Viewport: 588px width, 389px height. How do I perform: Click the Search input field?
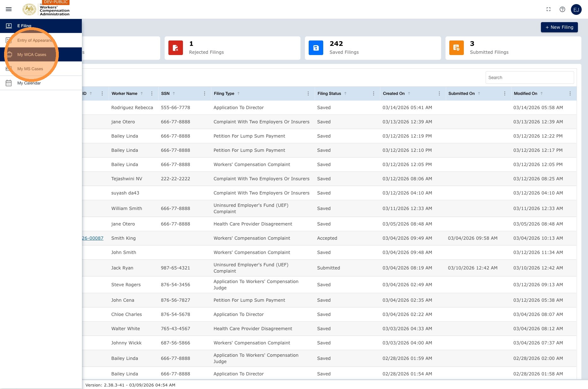(530, 77)
